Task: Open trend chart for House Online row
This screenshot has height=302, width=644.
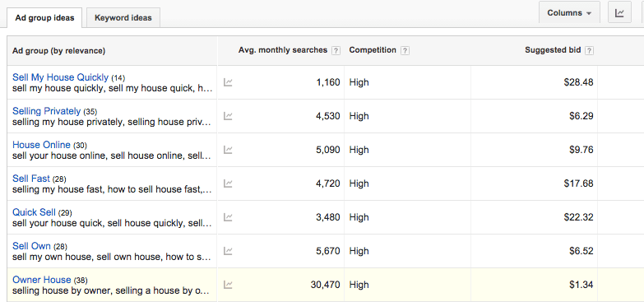Action: pos(228,150)
